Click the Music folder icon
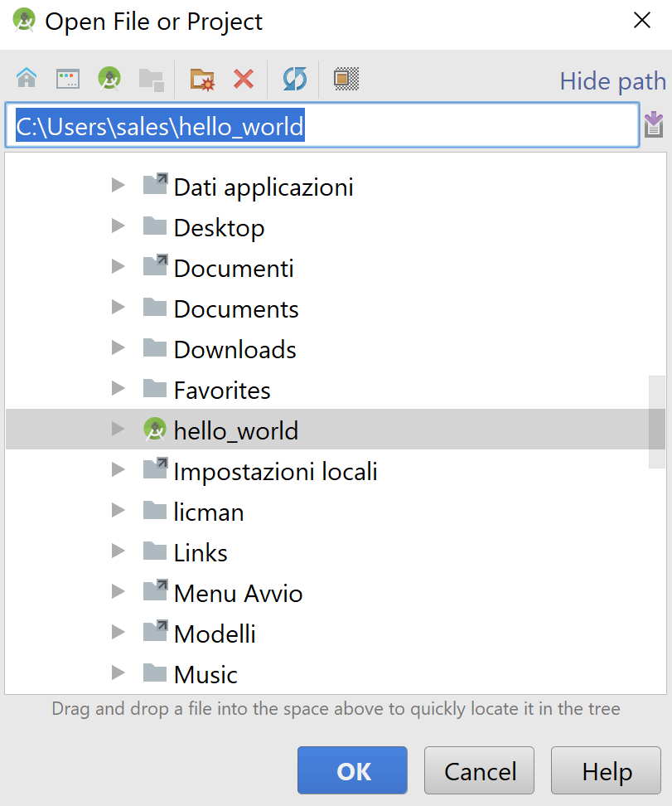 155,672
